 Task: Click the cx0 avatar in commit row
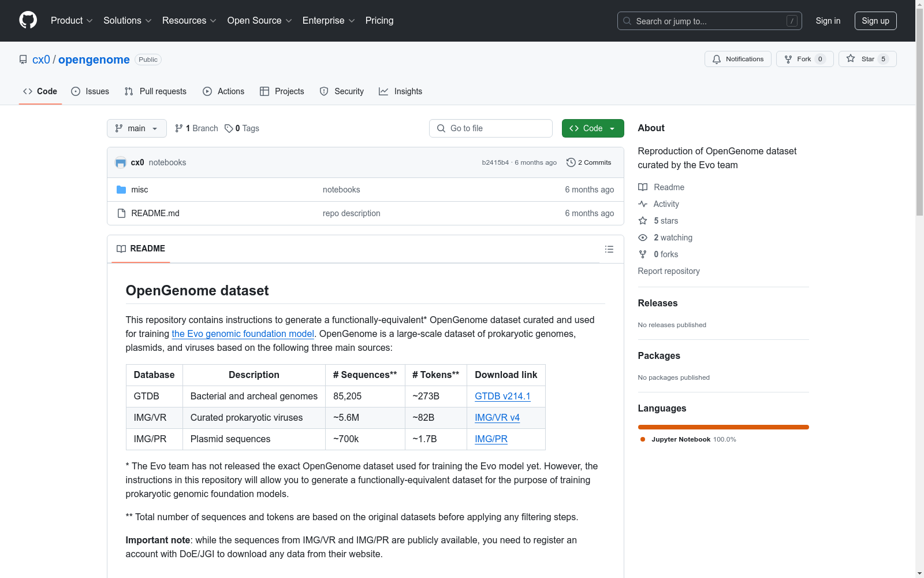coord(121,162)
